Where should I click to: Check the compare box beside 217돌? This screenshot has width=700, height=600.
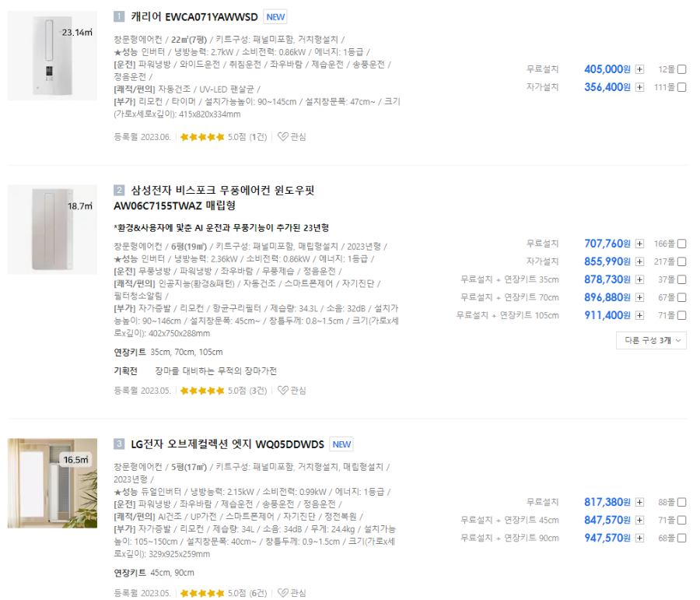681,261
